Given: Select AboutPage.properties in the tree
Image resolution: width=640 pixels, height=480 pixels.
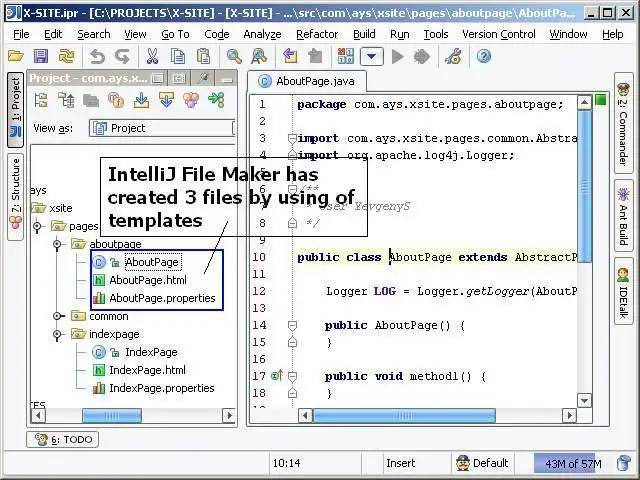Looking at the screenshot, I should (162, 298).
